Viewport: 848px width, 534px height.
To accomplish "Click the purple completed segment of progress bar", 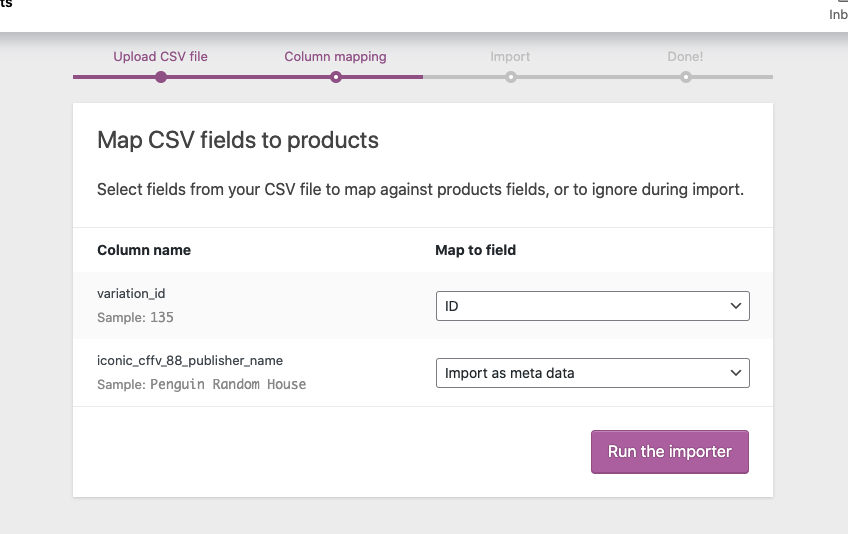I will point(248,77).
